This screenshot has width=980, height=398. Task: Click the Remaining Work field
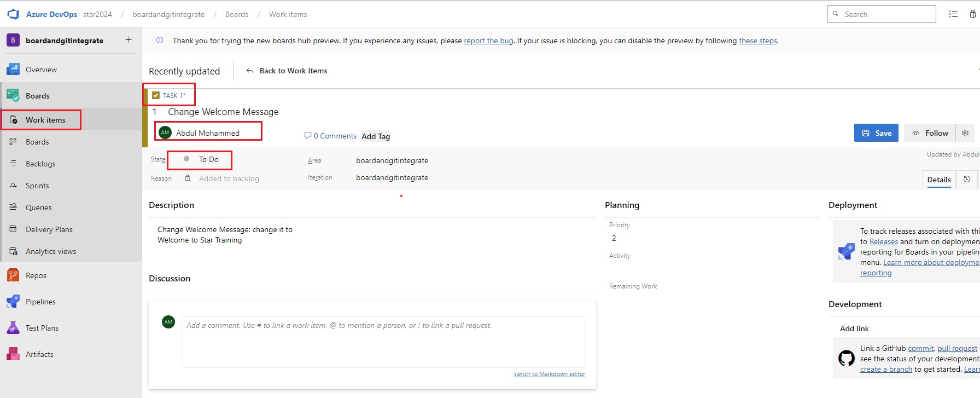point(711,299)
